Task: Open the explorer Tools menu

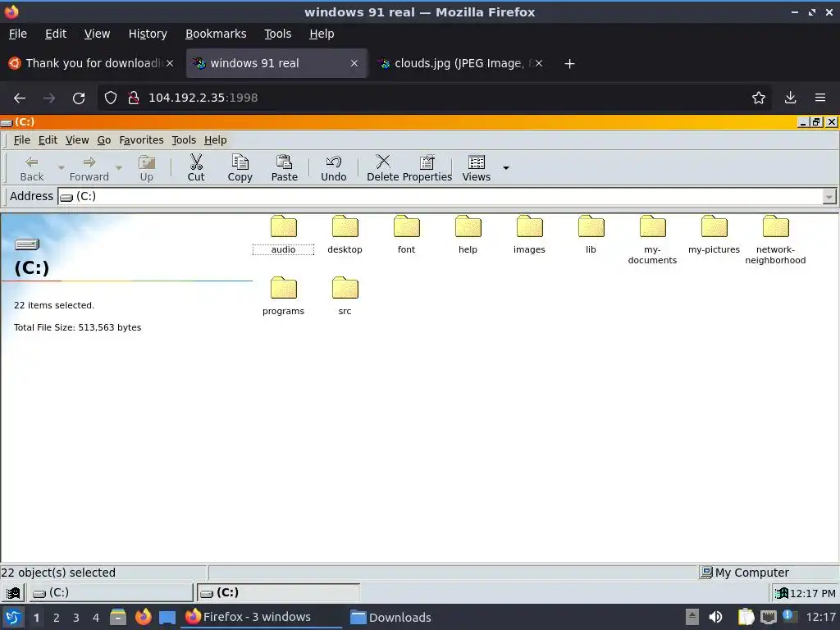Action: pyautogui.click(x=184, y=139)
